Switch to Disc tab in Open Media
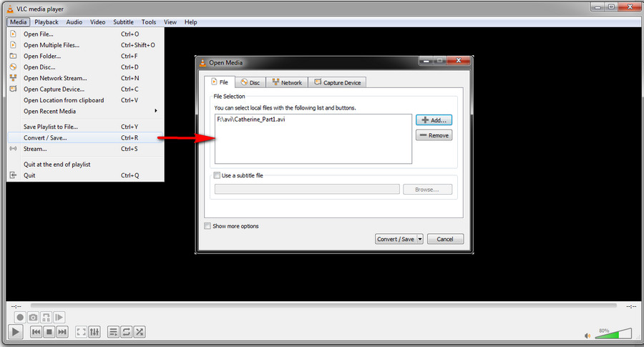The height and width of the screenshot is (347, 644). pos(250,82)
